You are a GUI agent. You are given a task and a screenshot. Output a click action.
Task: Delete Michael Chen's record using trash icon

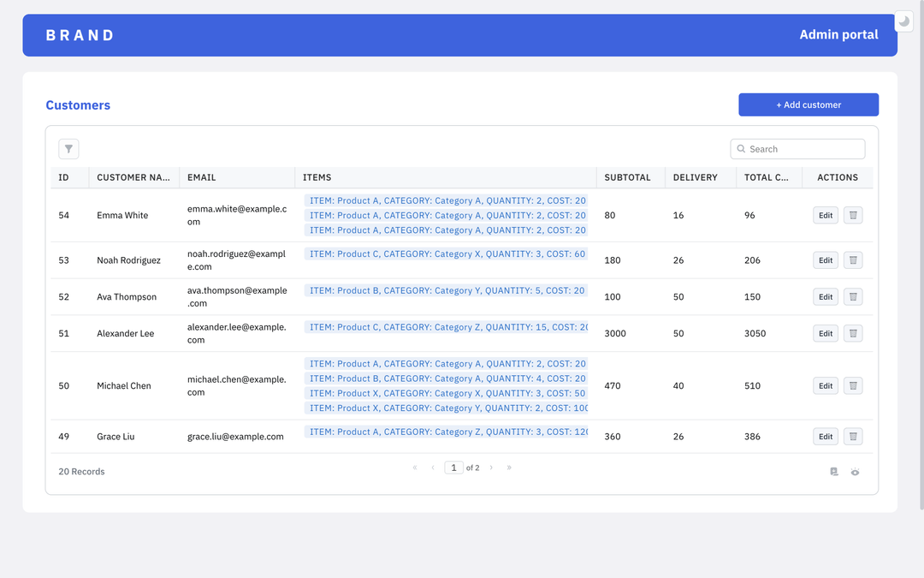pos(852,385)
